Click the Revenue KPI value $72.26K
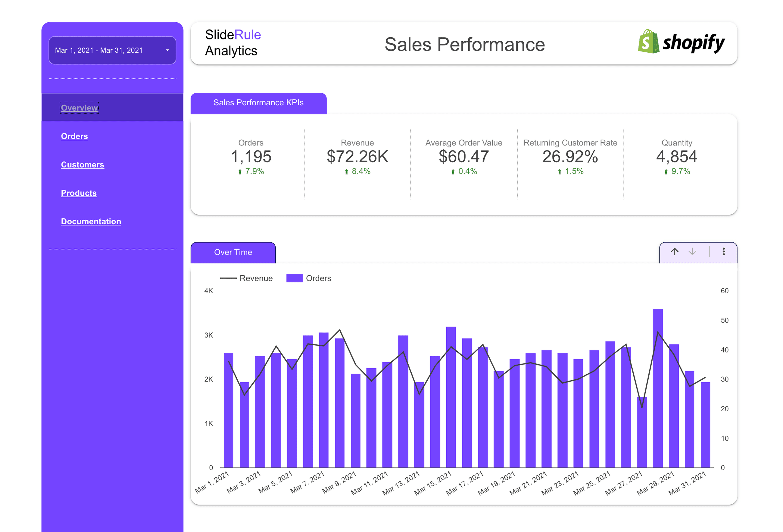The width and height of the screenshot is (783, 532). tap(357, 157)
